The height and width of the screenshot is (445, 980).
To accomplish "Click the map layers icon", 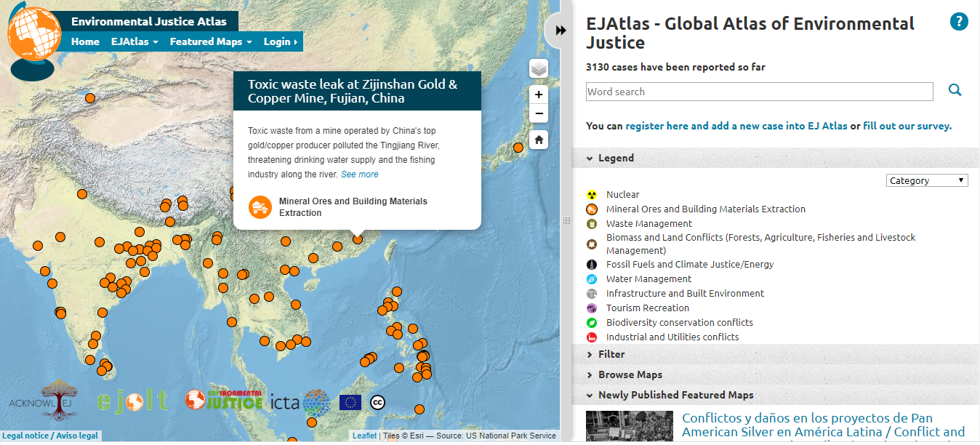I will (538, 69).
